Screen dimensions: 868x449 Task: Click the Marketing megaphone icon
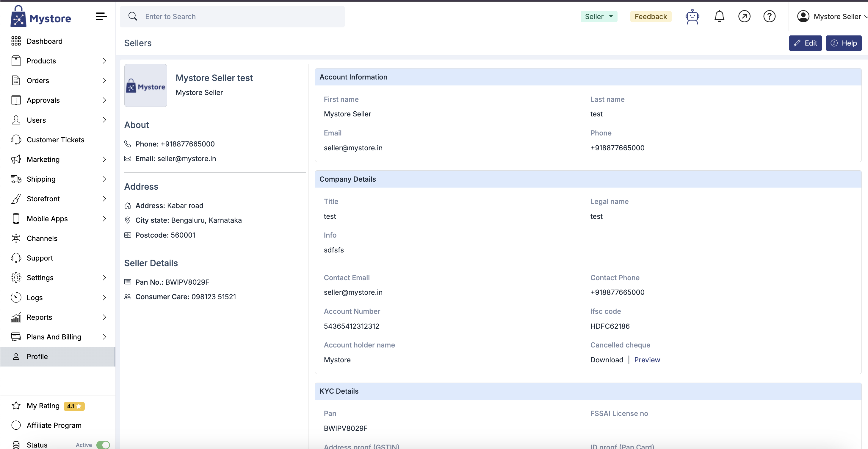click(x=16, y=159)
